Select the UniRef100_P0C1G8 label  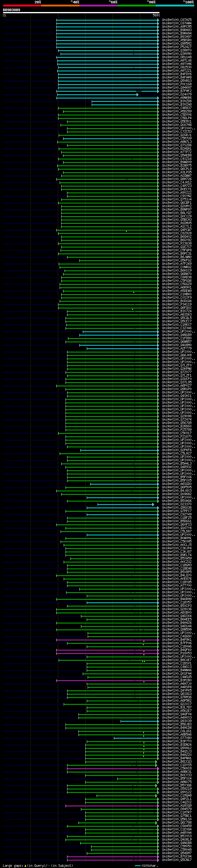point(177,84)
